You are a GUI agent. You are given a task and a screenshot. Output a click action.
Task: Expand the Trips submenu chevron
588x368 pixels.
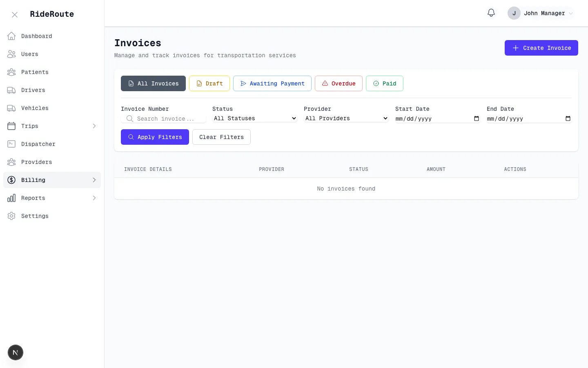tap(94, 126)
